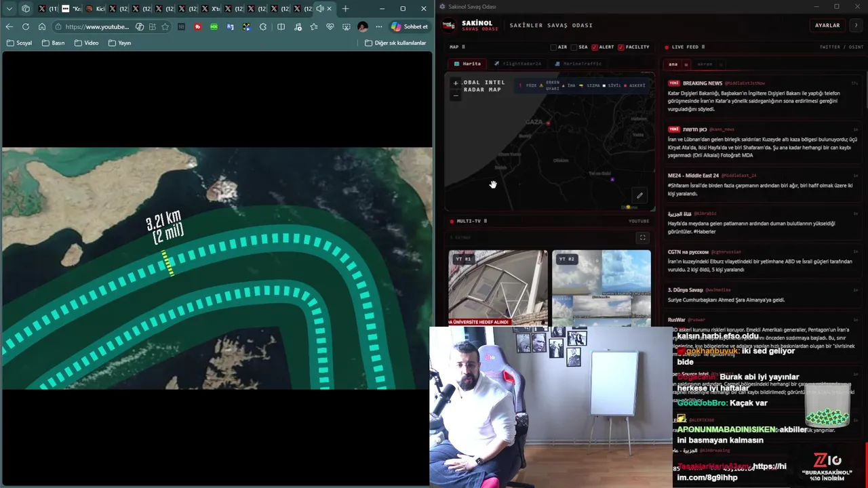Zoom out the radar map with minus
Image resolution: width=868 pixels, height=488 pixels.
coord(456,96)
